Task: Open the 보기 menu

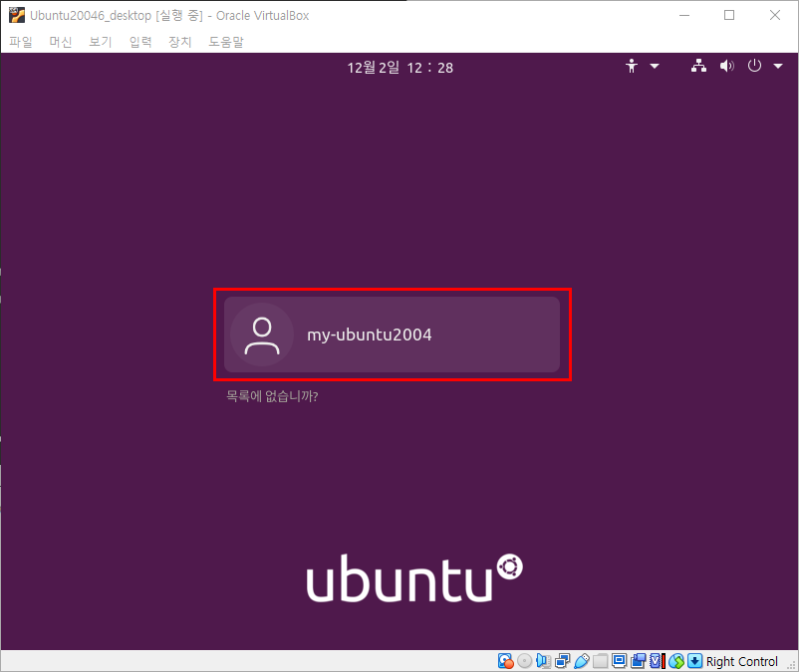Action: [101, 42]
